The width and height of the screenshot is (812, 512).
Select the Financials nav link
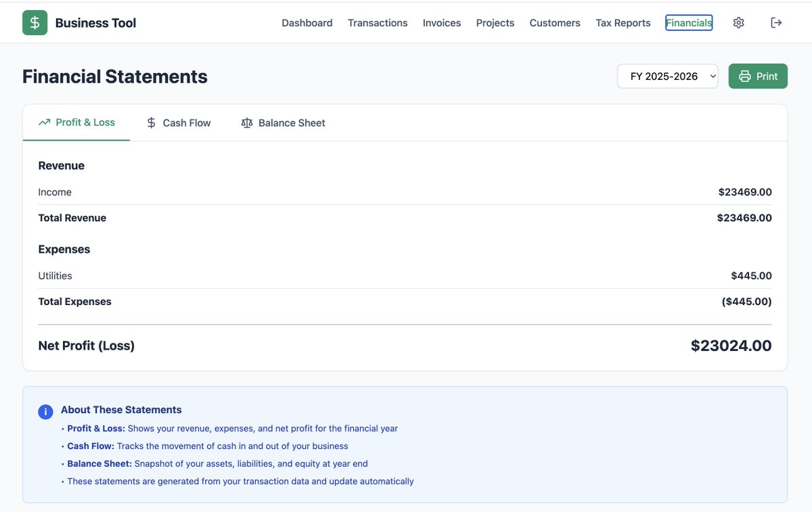pos(689,23)
